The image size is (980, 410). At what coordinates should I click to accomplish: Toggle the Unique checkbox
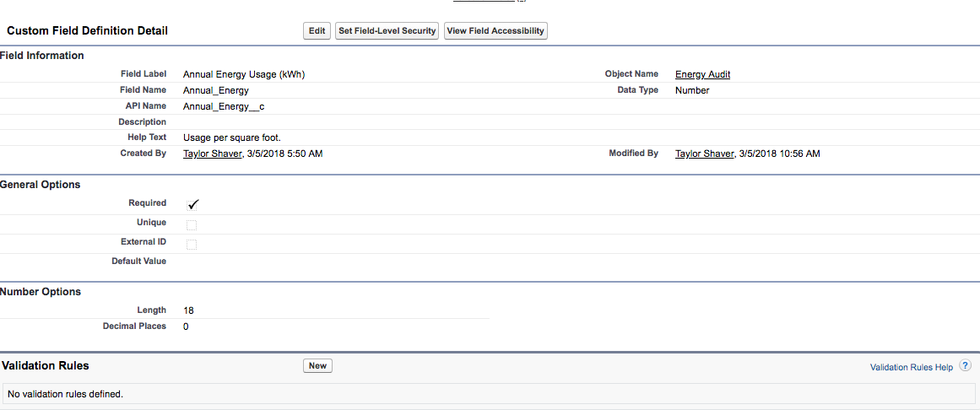[192, 224]
